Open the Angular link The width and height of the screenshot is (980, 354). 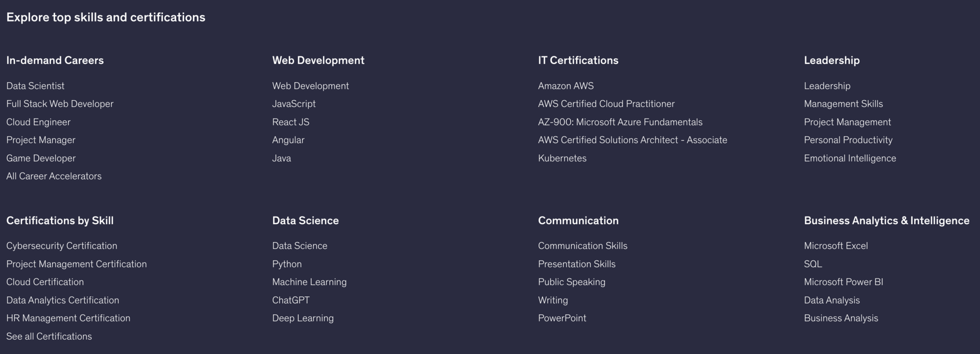click(288, 140)
